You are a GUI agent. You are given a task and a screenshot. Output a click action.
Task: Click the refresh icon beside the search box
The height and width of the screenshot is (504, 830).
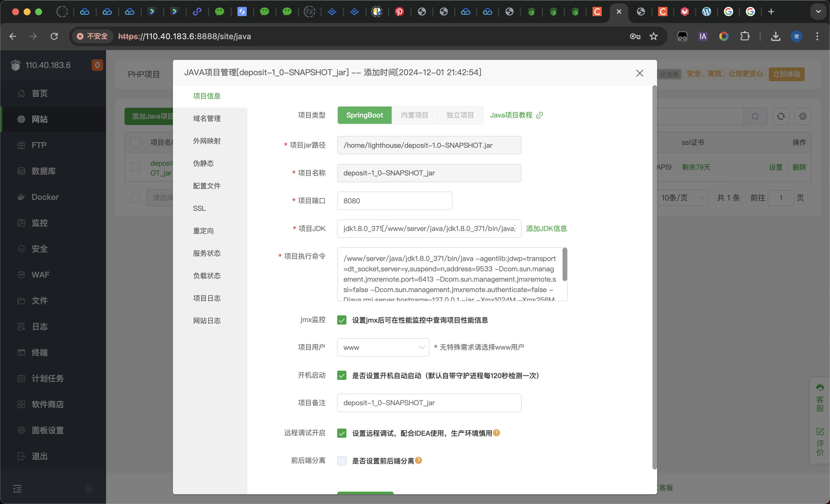pyautogui.click(x=781, y=116)
